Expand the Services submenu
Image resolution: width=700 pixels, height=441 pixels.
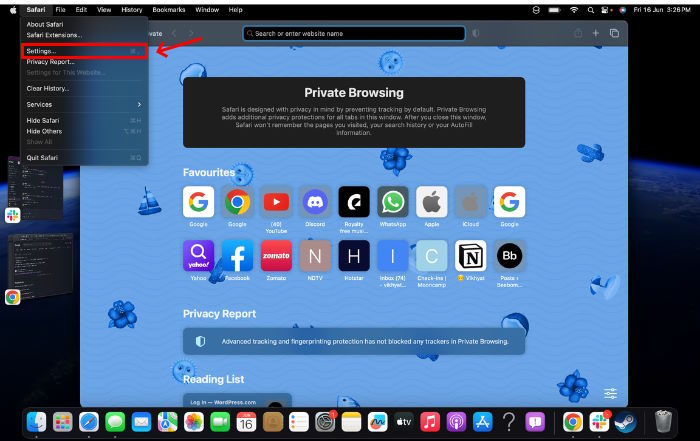tap(84, 104)
